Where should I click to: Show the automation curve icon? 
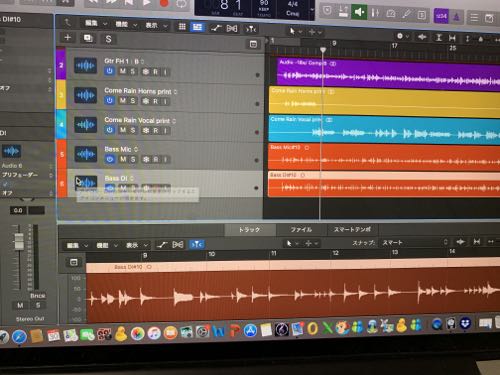pos(216,28)
